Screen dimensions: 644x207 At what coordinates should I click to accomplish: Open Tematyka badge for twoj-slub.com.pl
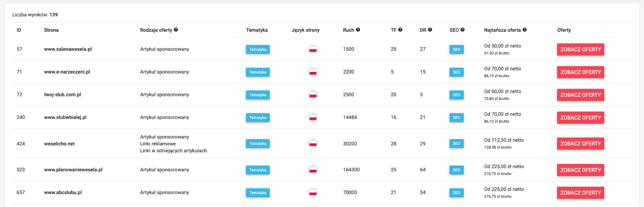point(258,95)
